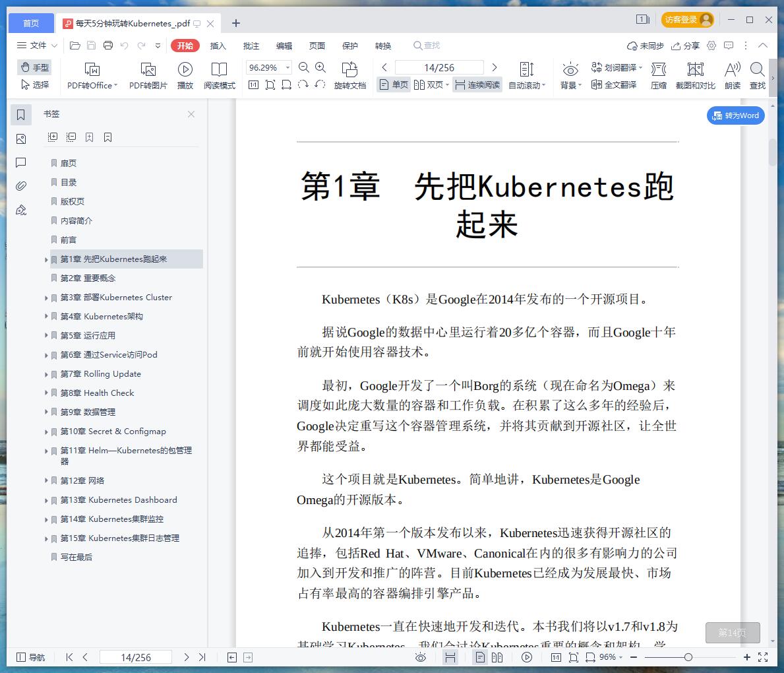784x673 pixels.
Task: Toggle continuous reading (连续阅读)
Action: point(477,84)
